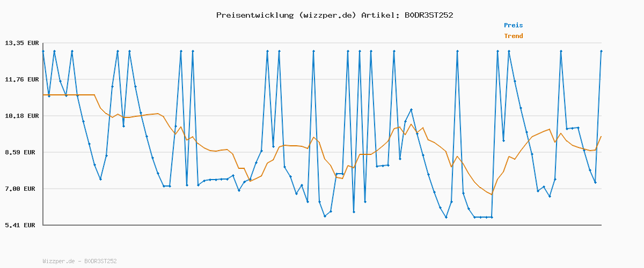The width and height of the screenshot is (644, 268).
Task: Click the Preis legend label
Action: 513,25
